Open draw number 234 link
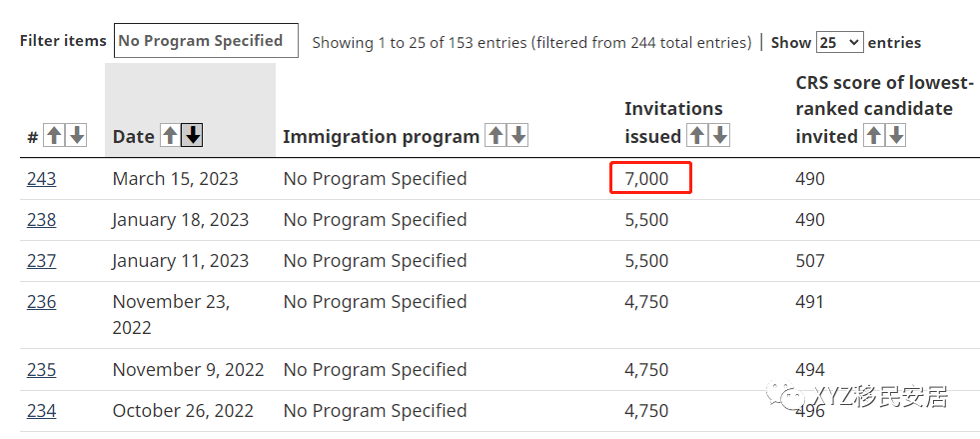This screenshot has width=980, height=439. pos(41,411)
